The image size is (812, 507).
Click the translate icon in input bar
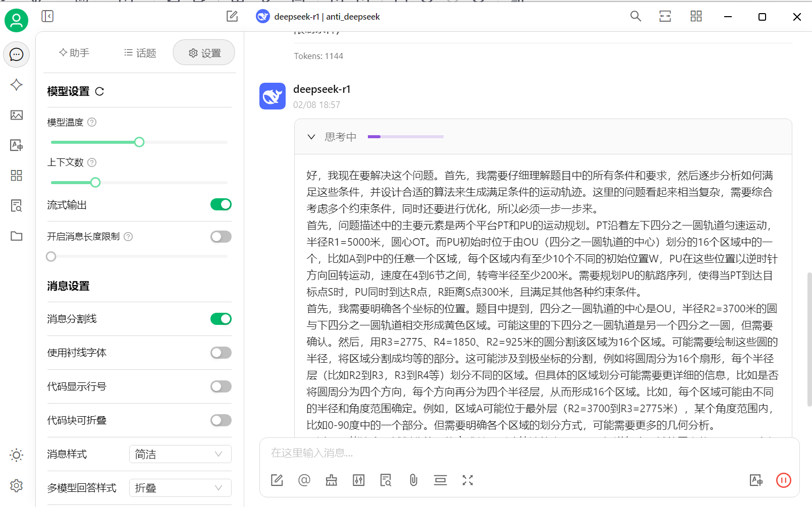point(756,480)
